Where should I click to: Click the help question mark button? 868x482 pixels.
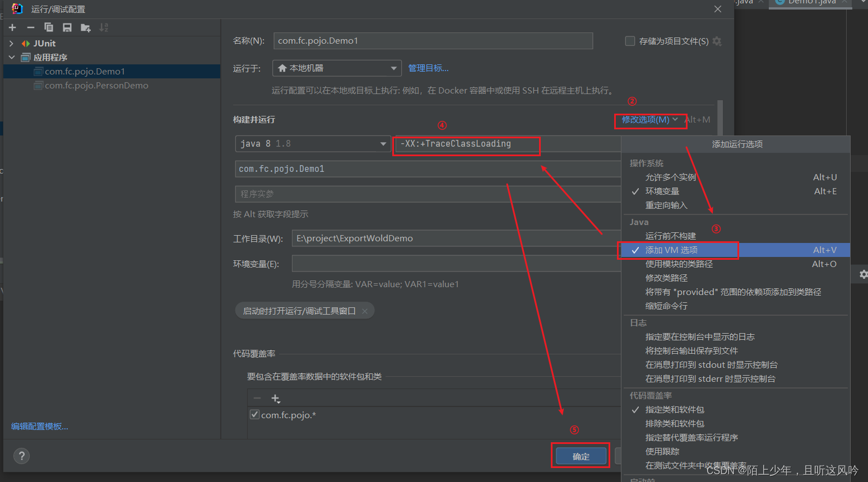click(x=21, y=456)
